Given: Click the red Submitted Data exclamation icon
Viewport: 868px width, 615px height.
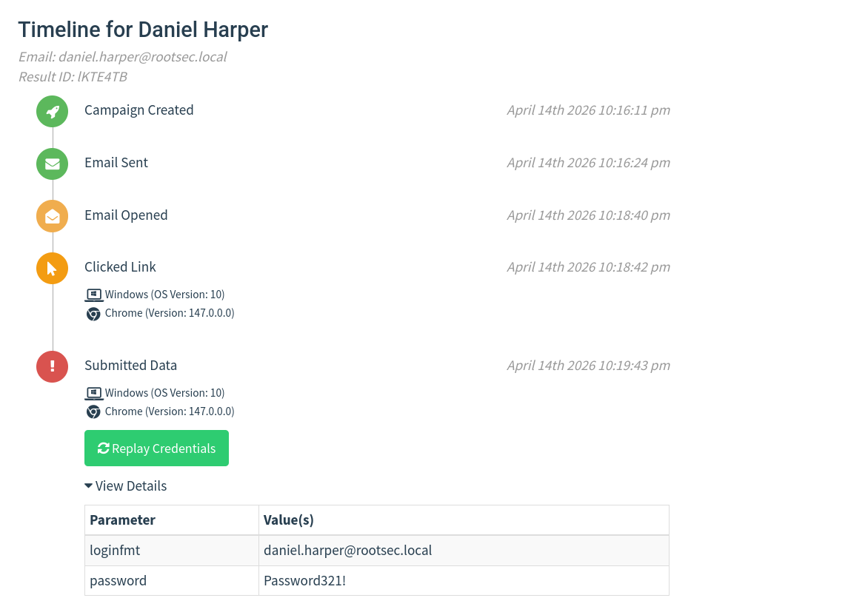Looking at the screenshot, I should (53, 366).
